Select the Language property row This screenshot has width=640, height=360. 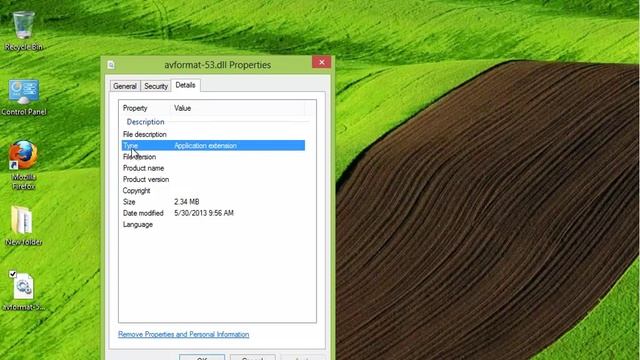click(x=213, y=224)
